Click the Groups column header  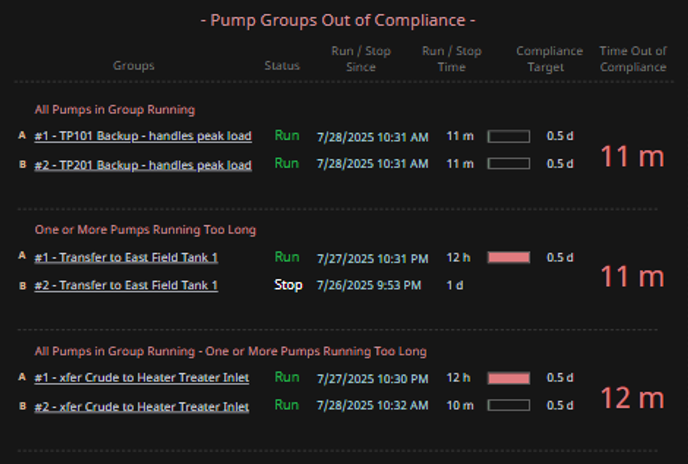(x=133, y=66)
